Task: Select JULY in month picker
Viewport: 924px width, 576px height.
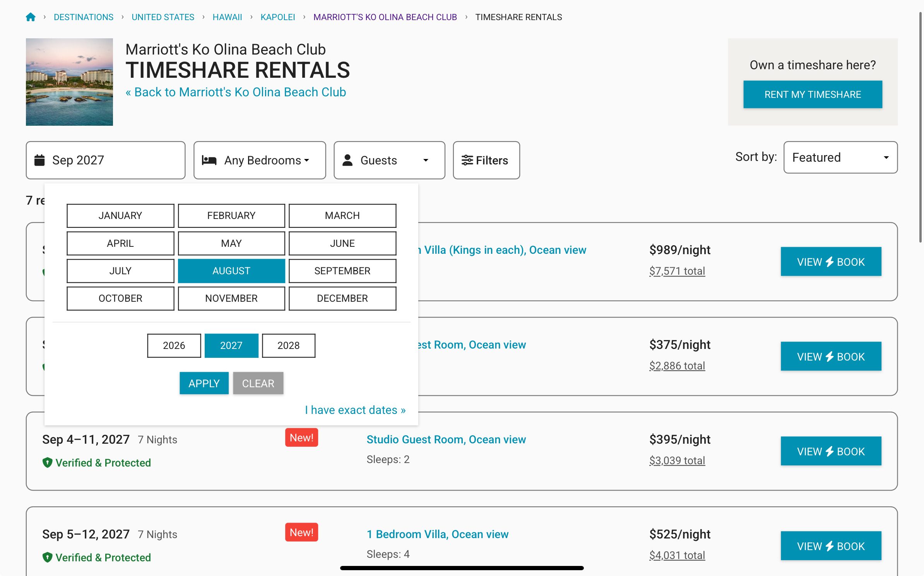Action: [x=120, y=271]
